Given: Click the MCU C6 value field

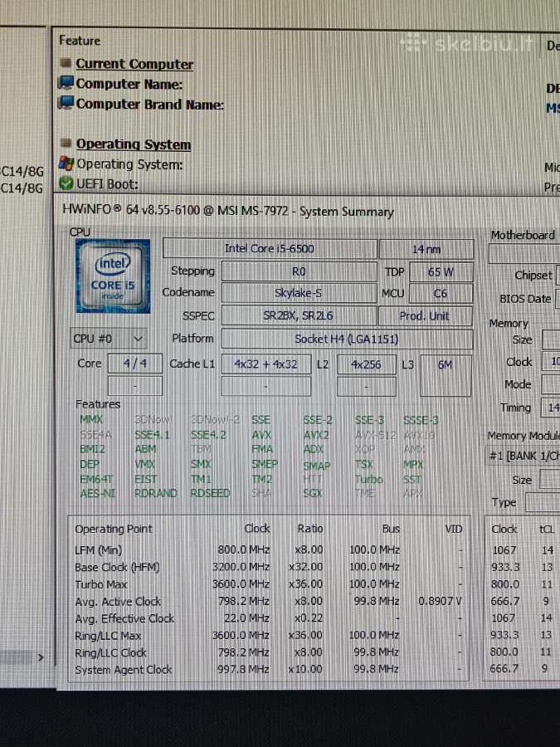Looking at the screenshot, I should (441, 294).
